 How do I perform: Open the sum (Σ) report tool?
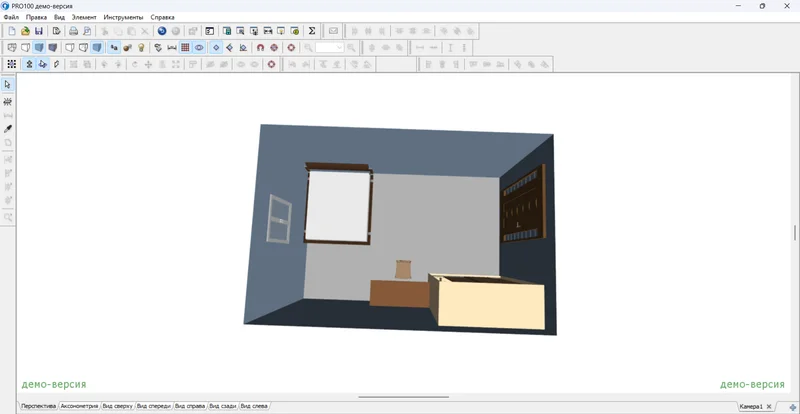pyautogui.click(x=312, y=31)
